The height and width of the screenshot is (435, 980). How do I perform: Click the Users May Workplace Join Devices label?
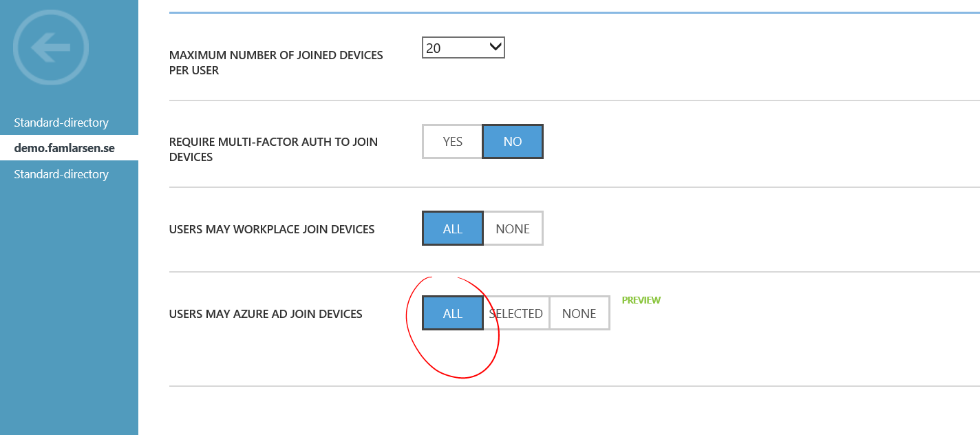272,229
